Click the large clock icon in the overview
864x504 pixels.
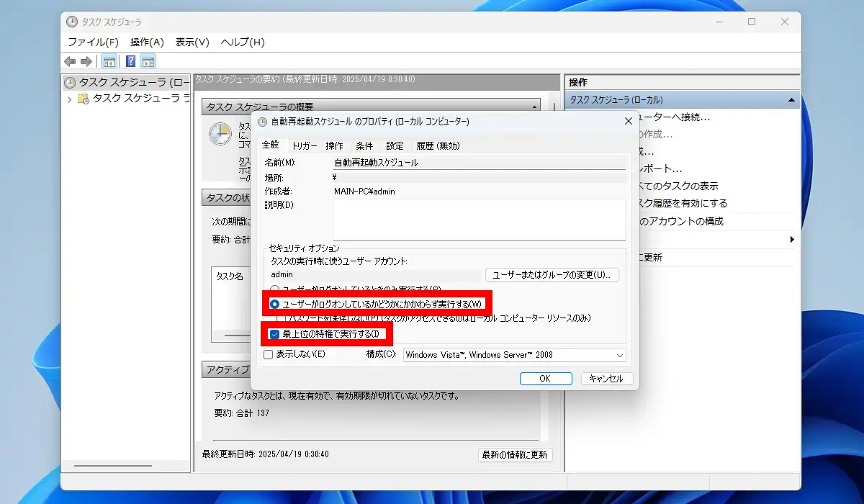point(220,134)
